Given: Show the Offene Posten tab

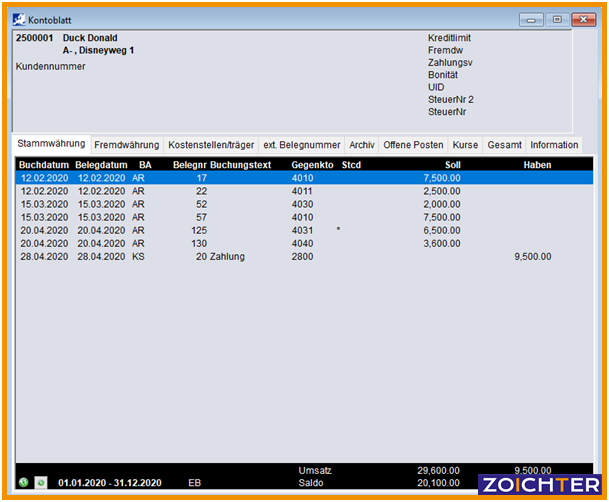Looking at the screenshot, I should pos(413,145).
